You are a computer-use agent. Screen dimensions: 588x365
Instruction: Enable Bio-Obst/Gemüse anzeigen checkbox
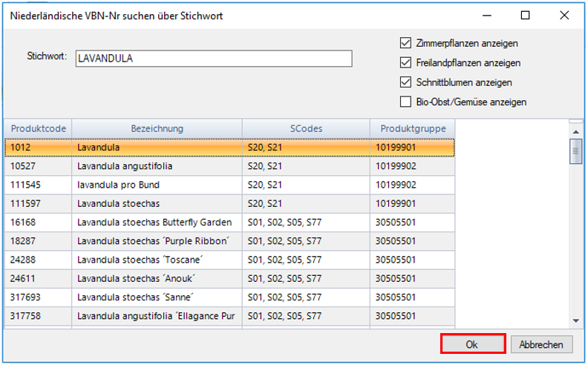[x=405, y=102]
